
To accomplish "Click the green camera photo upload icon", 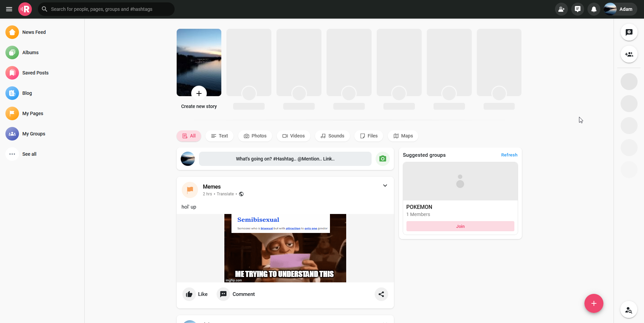I will click(383, 159).
